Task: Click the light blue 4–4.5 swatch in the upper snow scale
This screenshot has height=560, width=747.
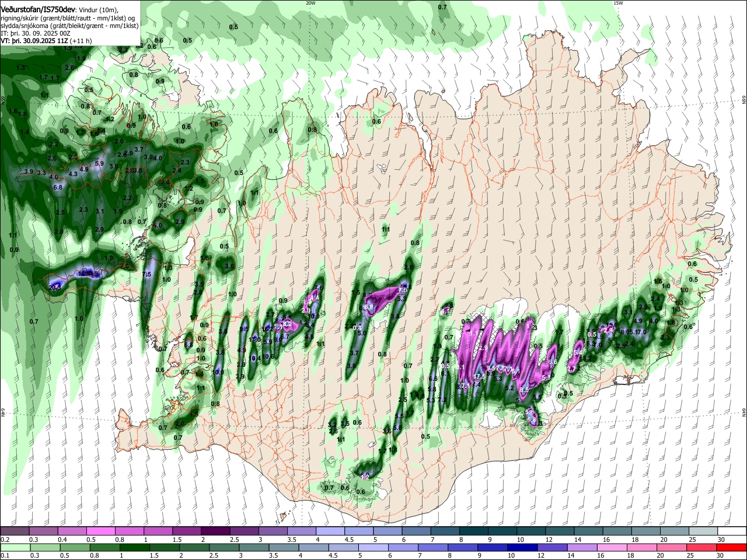Action: [330, 531]
